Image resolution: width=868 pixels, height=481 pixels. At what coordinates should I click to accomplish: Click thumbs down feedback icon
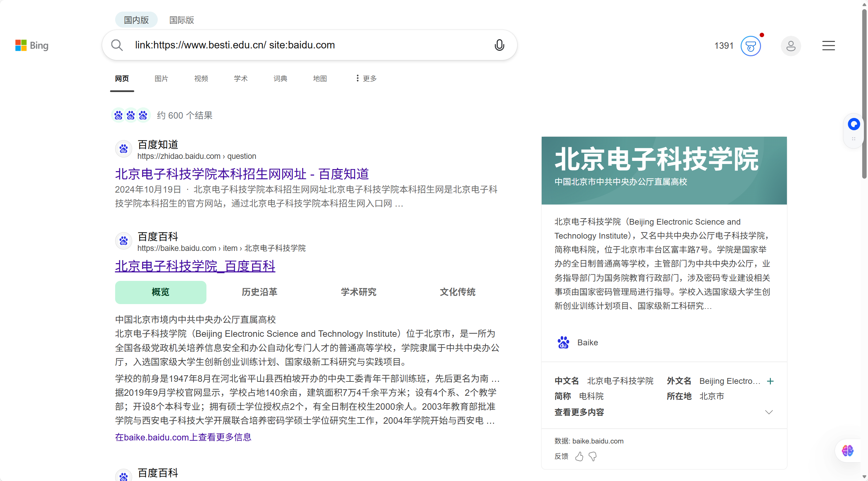(593, 456)
